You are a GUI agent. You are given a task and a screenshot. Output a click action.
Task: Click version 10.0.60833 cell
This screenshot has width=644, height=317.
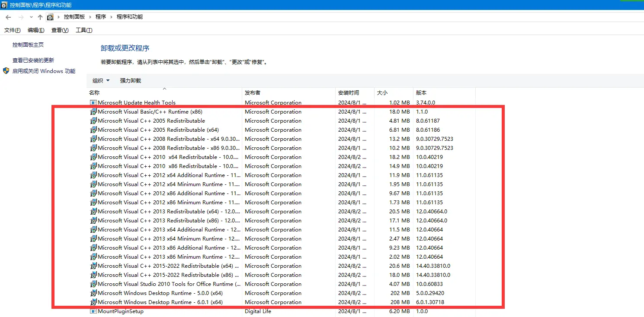(x=429, y=284)
